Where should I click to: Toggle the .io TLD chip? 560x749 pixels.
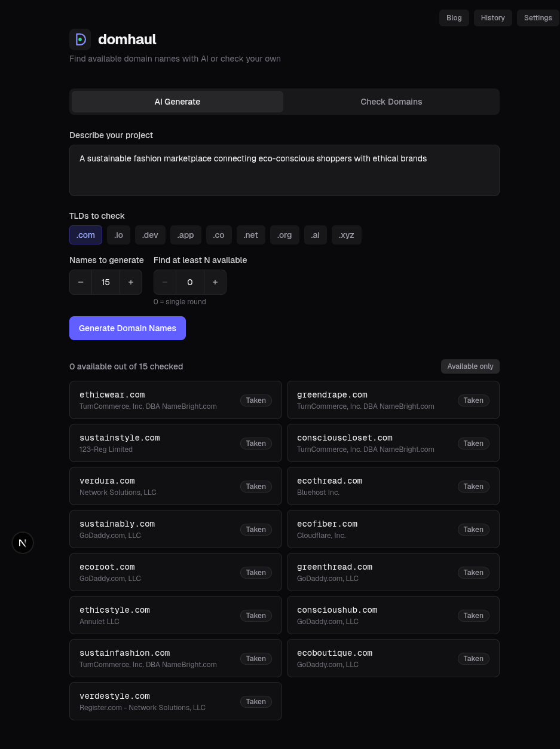[118, 235]
